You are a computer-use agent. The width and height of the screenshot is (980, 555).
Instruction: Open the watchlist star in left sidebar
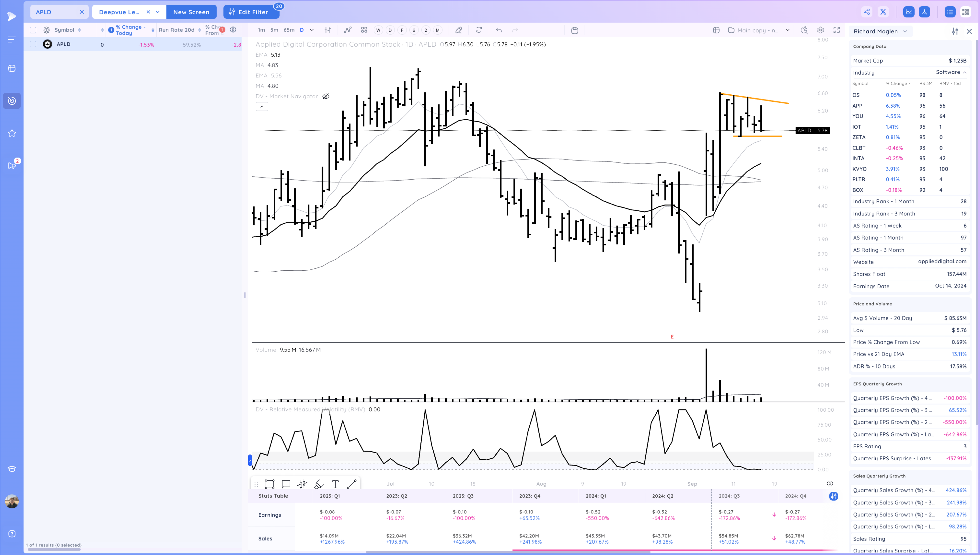12,133
